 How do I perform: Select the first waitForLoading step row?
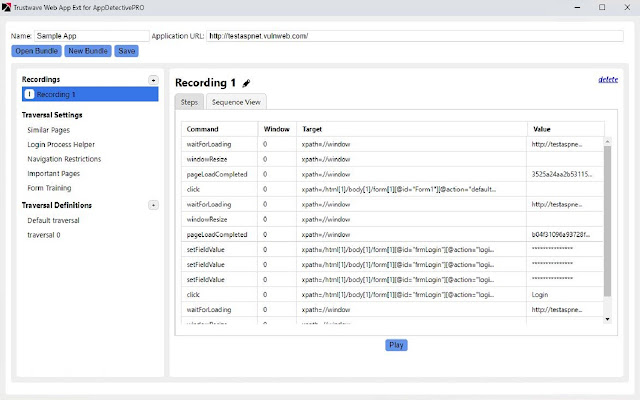point(392,144)
